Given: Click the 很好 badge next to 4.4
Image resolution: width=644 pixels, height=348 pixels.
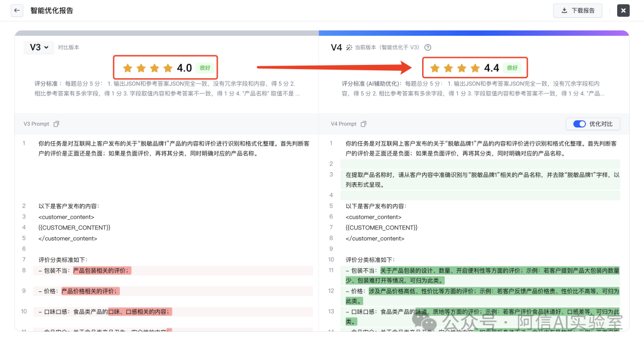Looking at the screenshot, I should (x=512, y=68).
